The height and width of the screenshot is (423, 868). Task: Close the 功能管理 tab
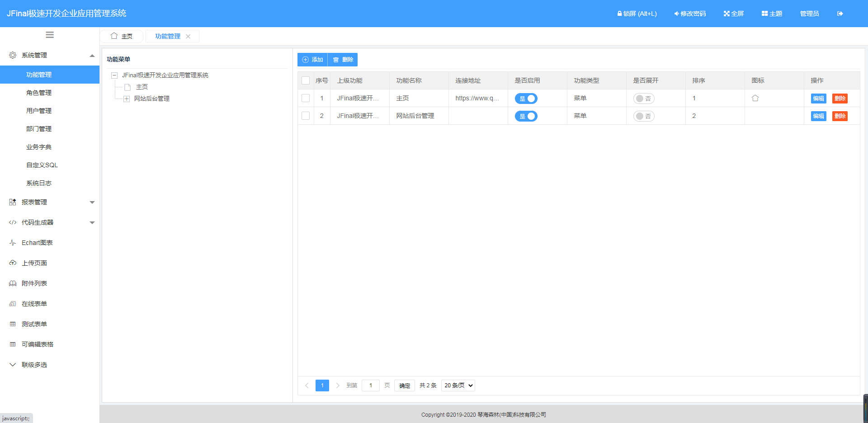(x=188, y=37)
